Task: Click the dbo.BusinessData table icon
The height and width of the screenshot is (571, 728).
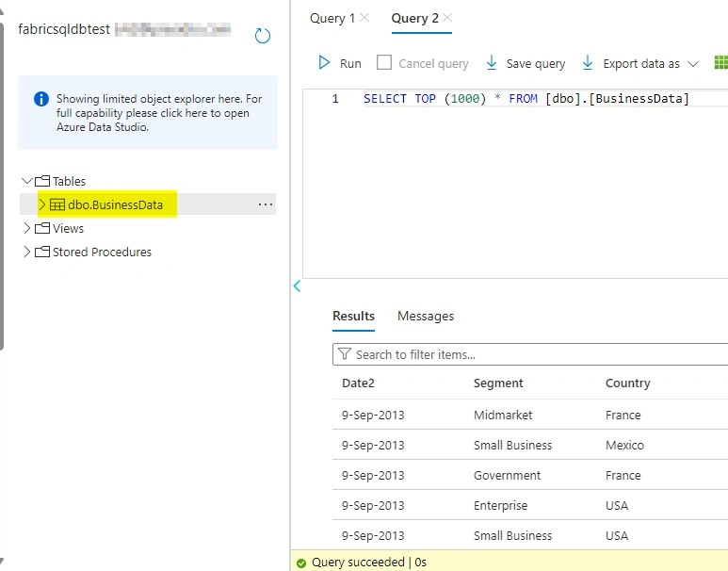Action: (57, 204)
